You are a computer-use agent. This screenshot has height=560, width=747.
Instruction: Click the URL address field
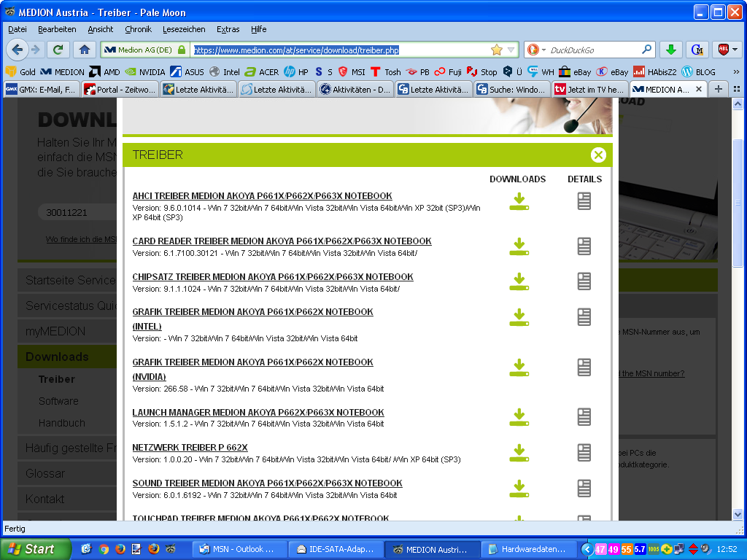pyautogui.click(x=341, y=50)
